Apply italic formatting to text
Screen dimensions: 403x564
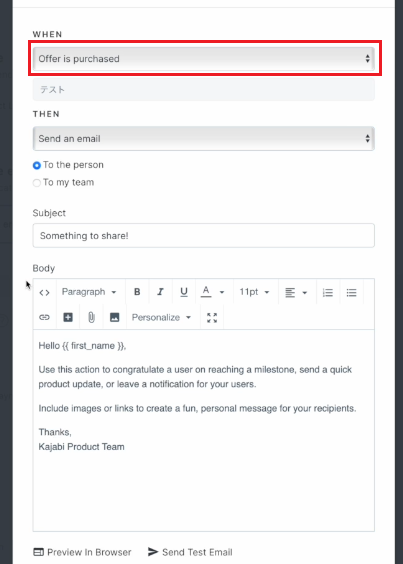point(160,292)
